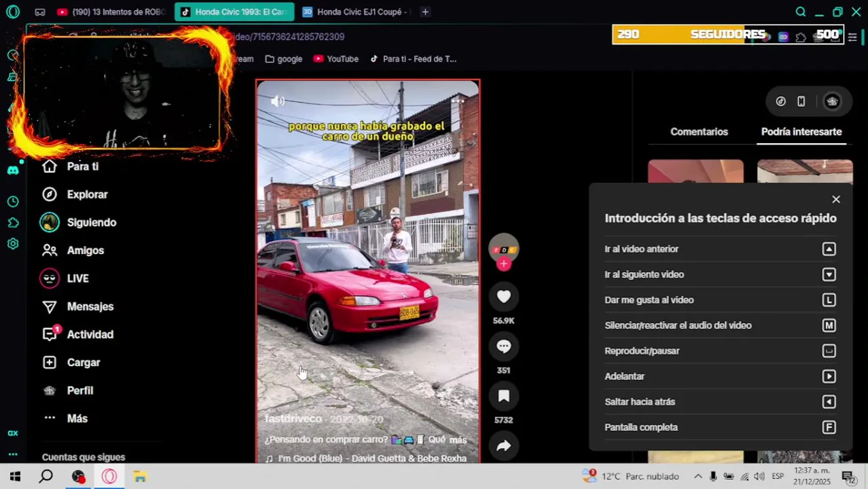The height and width of the screenshot is (489, 868).
Task: Select the Honda Civic 1993 TikTok tab
Action: (x=234, y=12)
